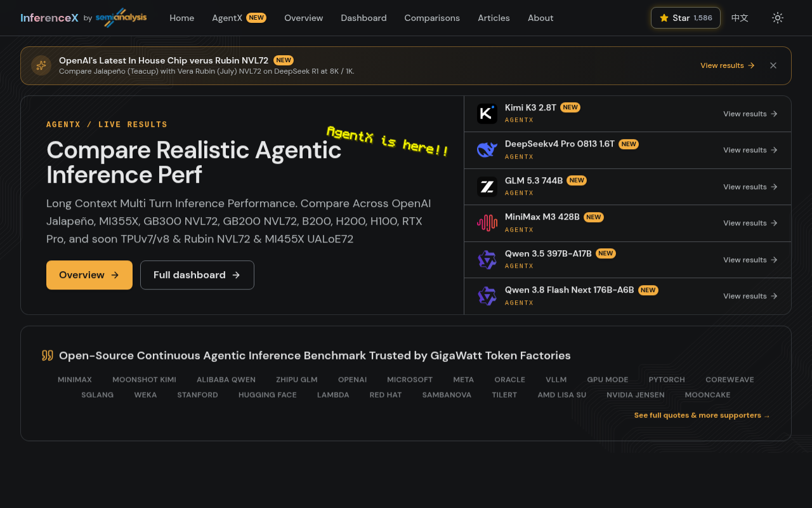View results for Kimi K3 2.8T

[750, 114]
